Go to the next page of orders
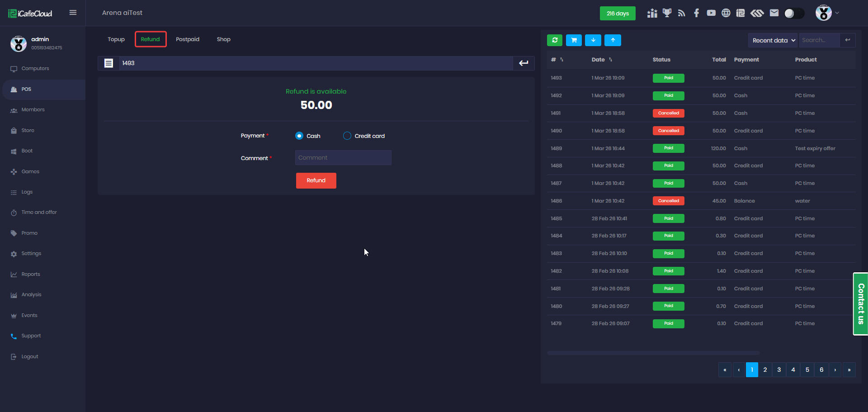 835,370
